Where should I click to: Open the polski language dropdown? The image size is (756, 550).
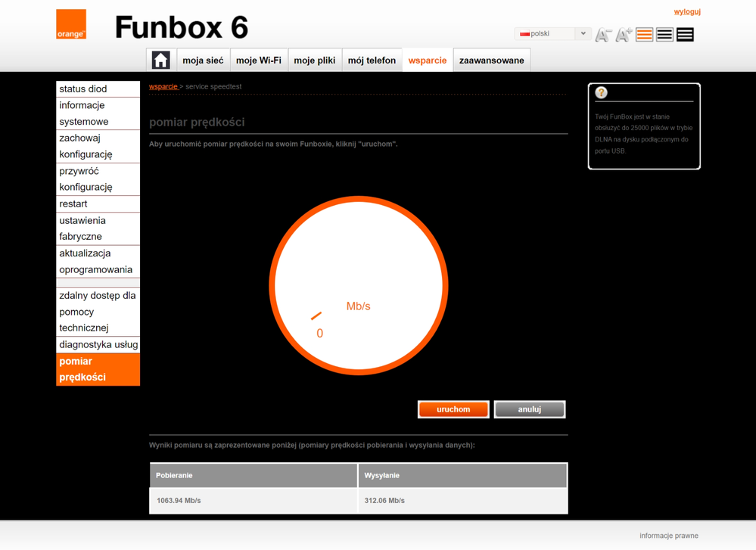pos(552,34)
